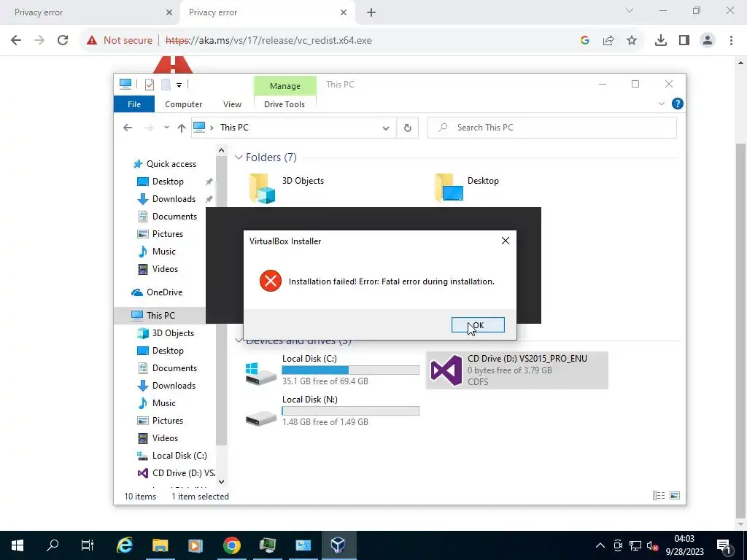Screen dimensions: 747x560
Task: Click the Manage contextual tab
Action: pos(285,86)
